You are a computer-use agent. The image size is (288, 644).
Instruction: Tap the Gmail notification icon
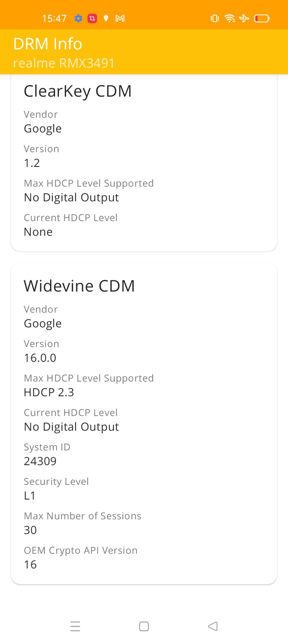click(120, 19)
